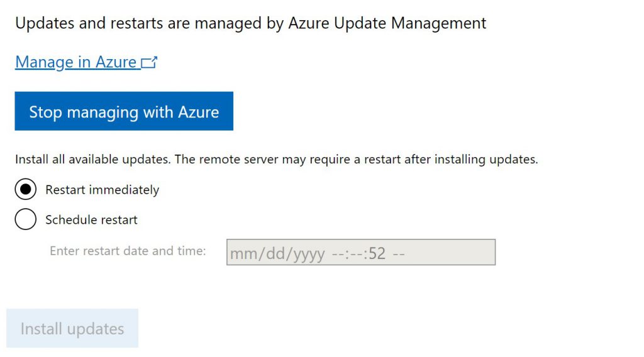Screen dimensions: 644x357
Task: Choose the Schedule restart radio button
Action: tap(25, 219)
